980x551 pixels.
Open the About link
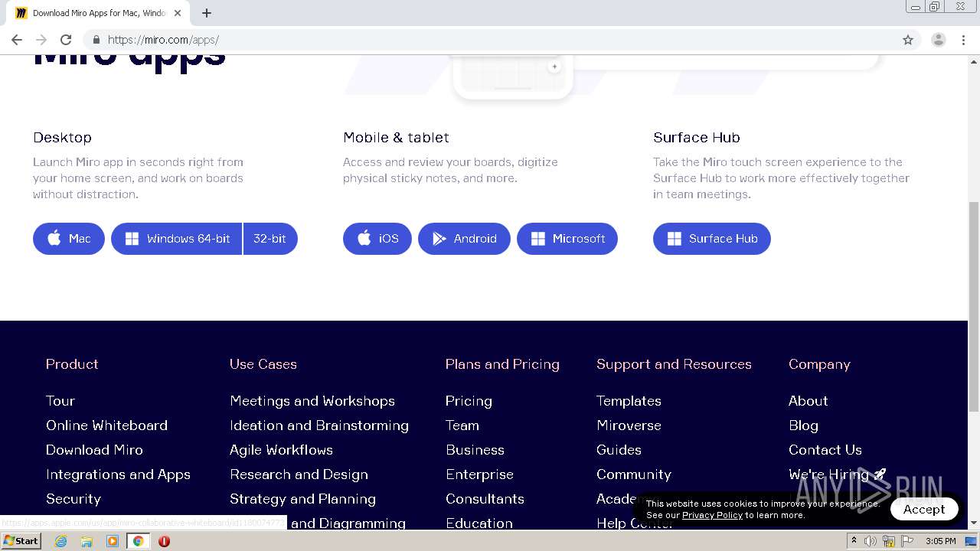[808, 401]
